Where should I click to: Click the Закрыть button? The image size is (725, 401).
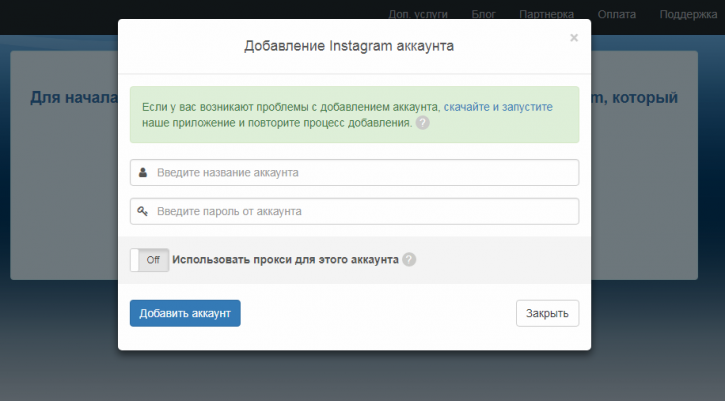pos(547,313)
